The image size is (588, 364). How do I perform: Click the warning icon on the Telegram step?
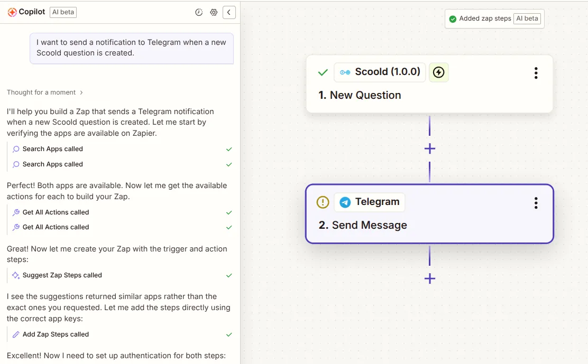323,202
